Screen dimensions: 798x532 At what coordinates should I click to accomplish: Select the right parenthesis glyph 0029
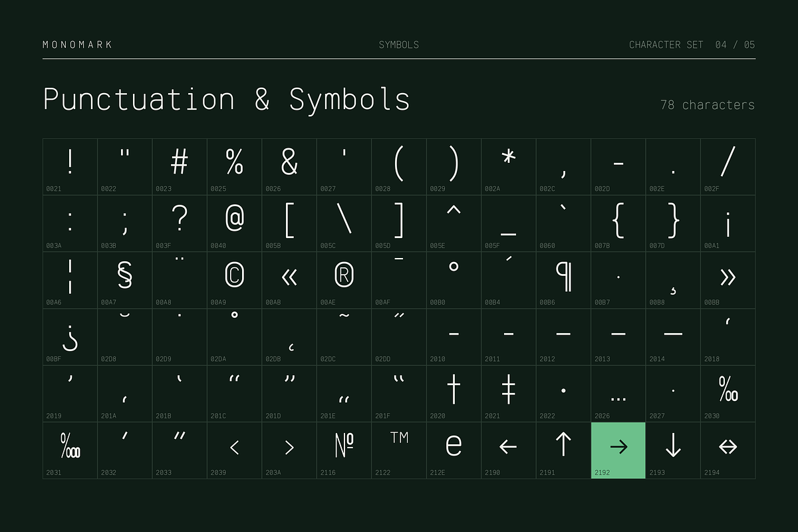(453, 167)
